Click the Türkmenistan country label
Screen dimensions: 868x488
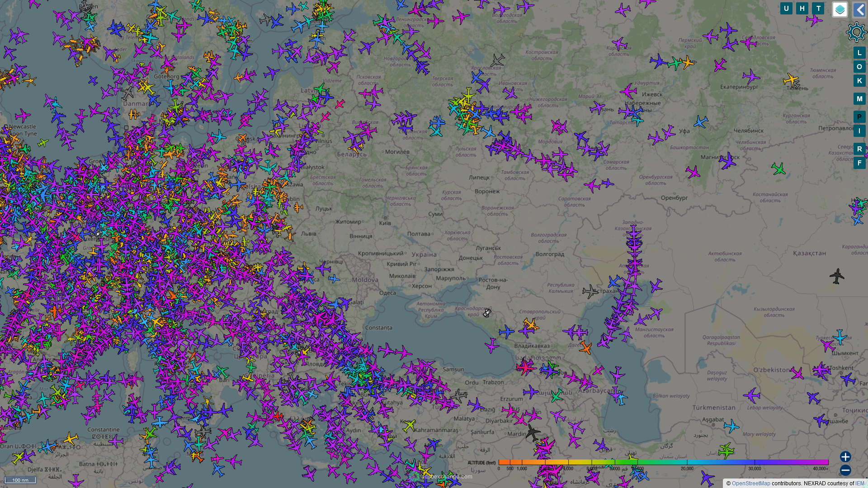coord(714,408)
